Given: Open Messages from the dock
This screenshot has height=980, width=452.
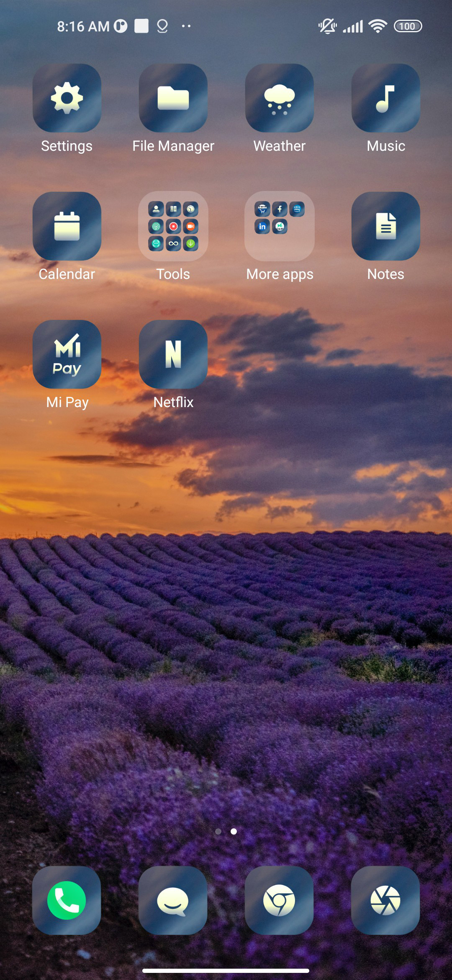Looking at the screenshot, I should [x=173, y=900].
